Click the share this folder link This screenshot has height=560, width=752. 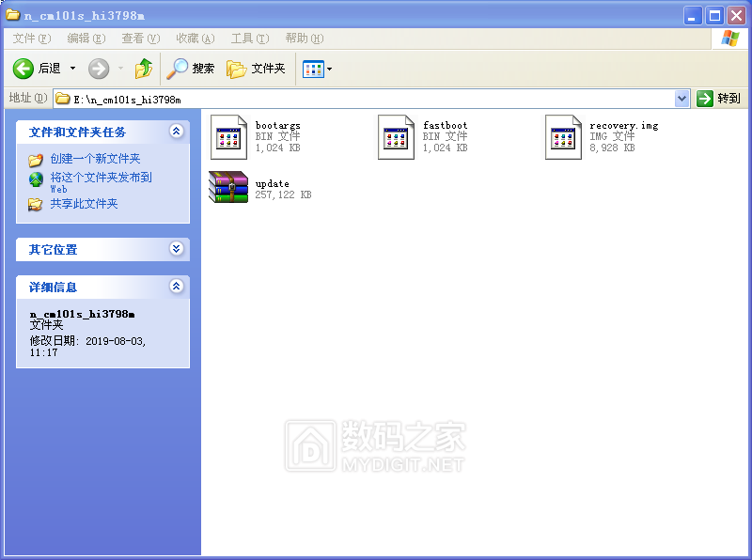pos(84,204)
